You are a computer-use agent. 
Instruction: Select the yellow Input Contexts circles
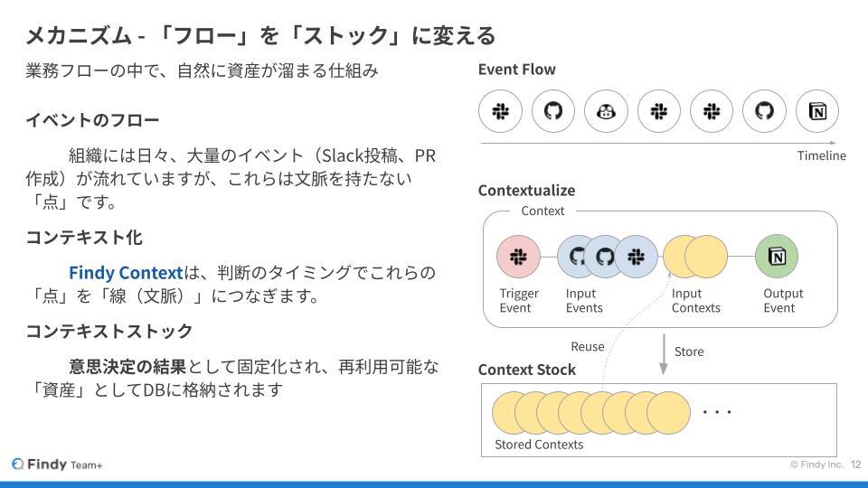(x=695, y=256)
